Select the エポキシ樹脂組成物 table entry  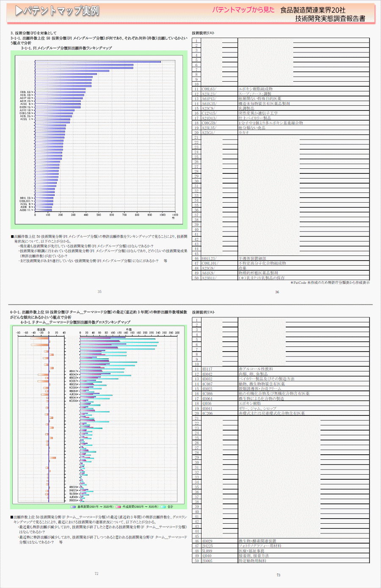pyautogui.click(x=255, y=89)
